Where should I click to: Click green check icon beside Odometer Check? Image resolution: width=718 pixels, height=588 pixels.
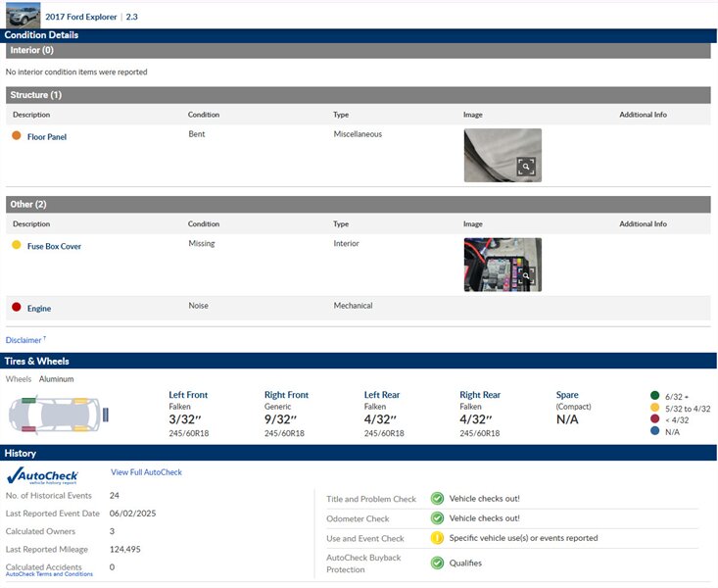(437, 518)
